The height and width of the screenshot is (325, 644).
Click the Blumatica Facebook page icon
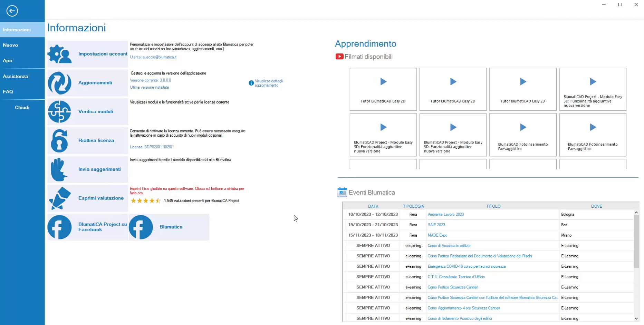pos(141,227)
